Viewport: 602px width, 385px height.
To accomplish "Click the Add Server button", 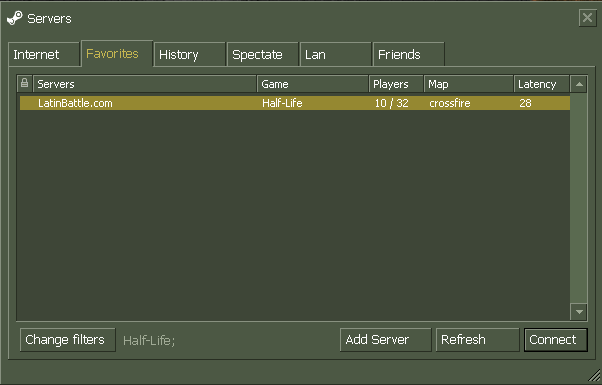I will pos(385,340).
